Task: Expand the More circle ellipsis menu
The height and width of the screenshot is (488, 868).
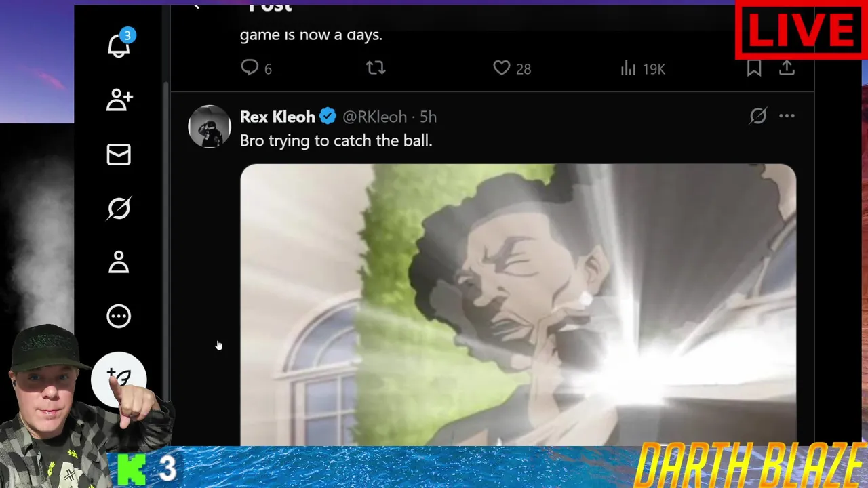Action: (119, 316)
